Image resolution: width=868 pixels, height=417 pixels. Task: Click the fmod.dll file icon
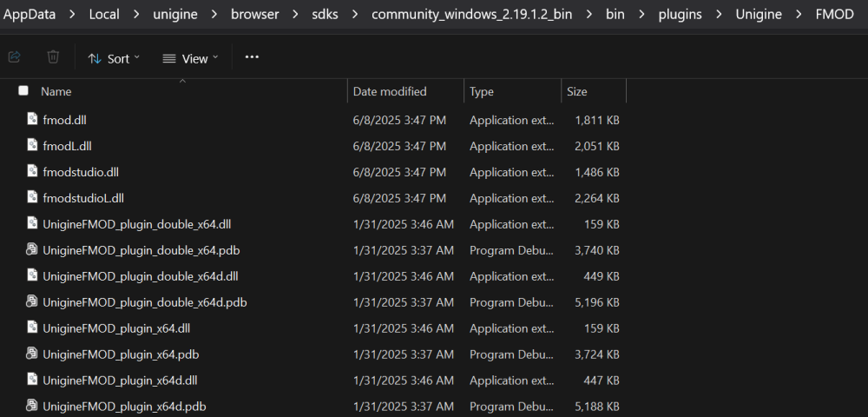tap(32, 120)
